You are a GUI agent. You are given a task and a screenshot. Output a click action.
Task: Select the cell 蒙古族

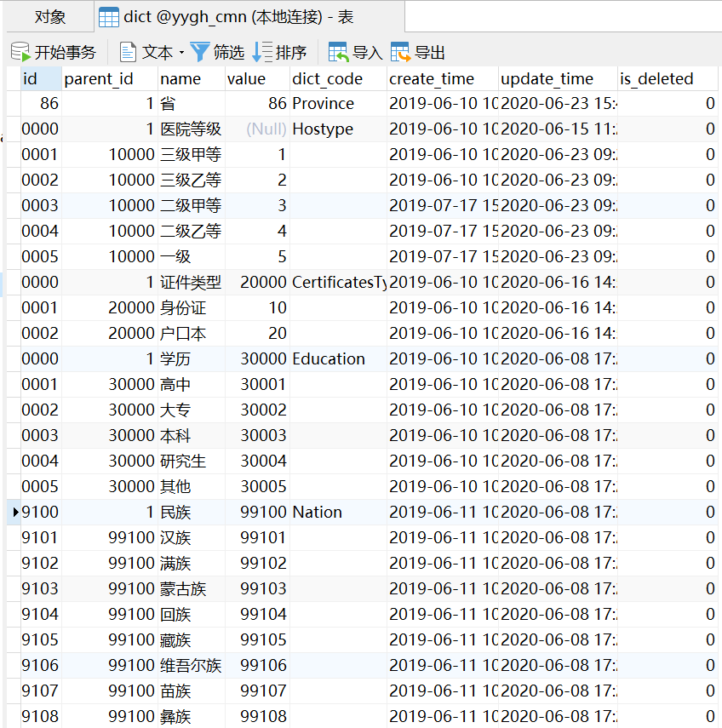pyautogui.click(x=192, y=588)
